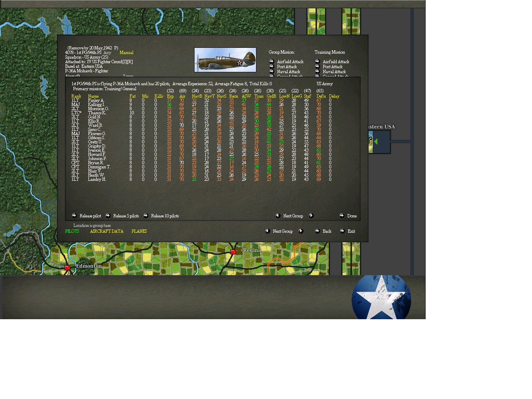Go to previous group in pilot list panel
The height and width of the screenshot is (399, 532).
tap(278, 216)
